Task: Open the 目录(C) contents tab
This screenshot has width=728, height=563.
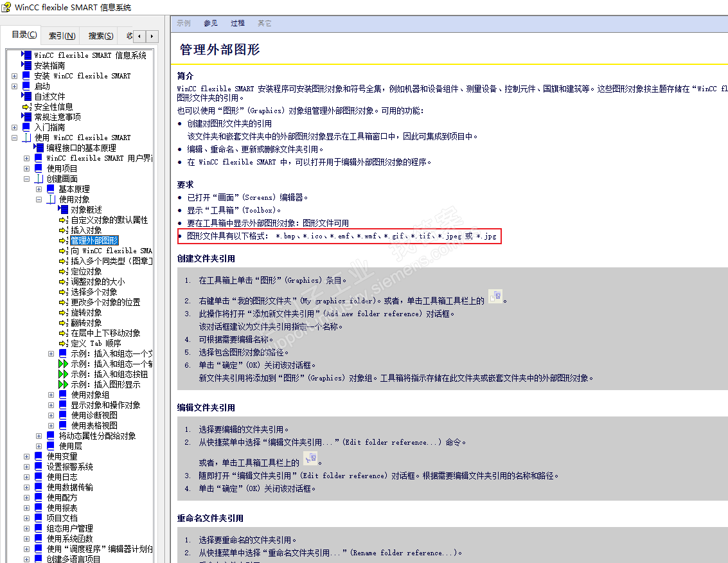Action: pos(24,35)
